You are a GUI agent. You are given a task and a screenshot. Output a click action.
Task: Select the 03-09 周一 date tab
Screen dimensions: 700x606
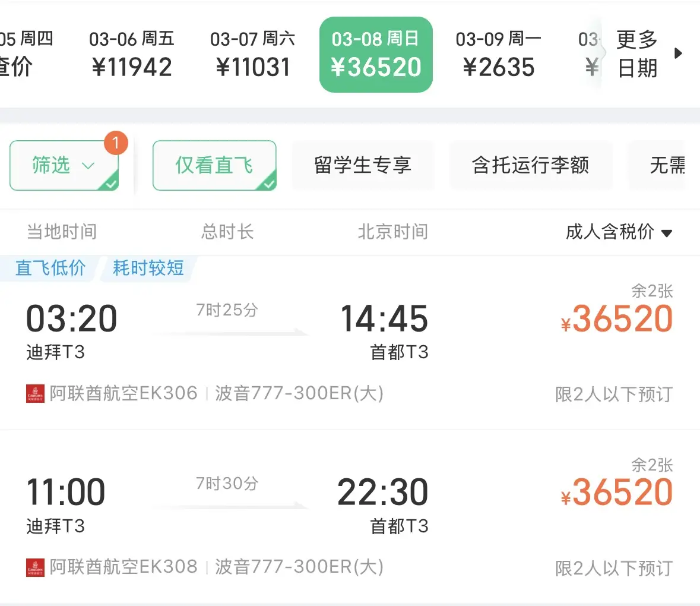click(x=500, y=52)
